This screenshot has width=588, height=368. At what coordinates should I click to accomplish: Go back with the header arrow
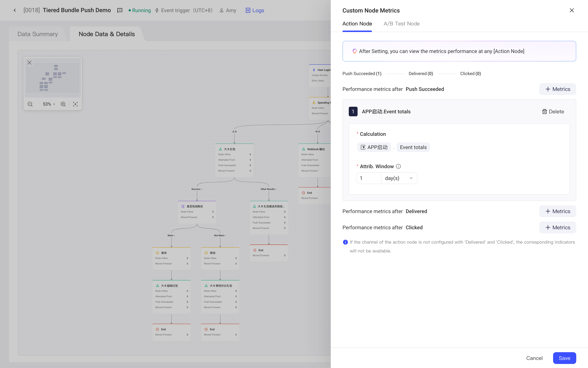[x=15, y=10]
